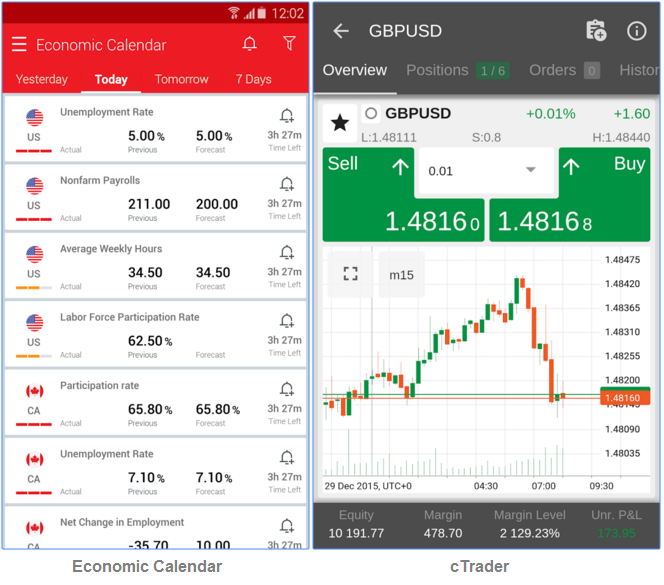Viewport: 664px width, 585px height.
Task: Click US flag on Nonfarm Payrolls row
Action: (34, 186)
